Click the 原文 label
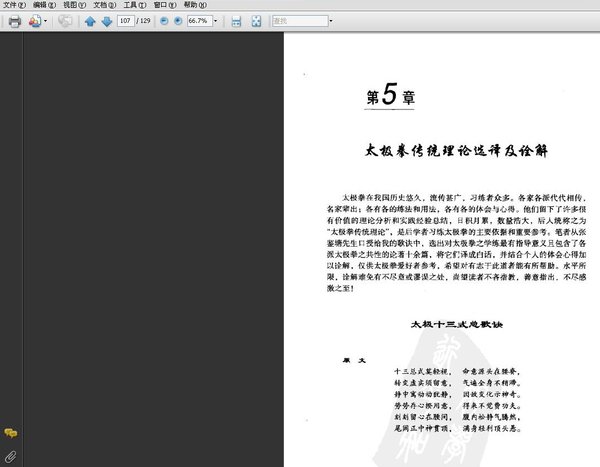This screenshot has height=467, width=600. click(354, 360)
